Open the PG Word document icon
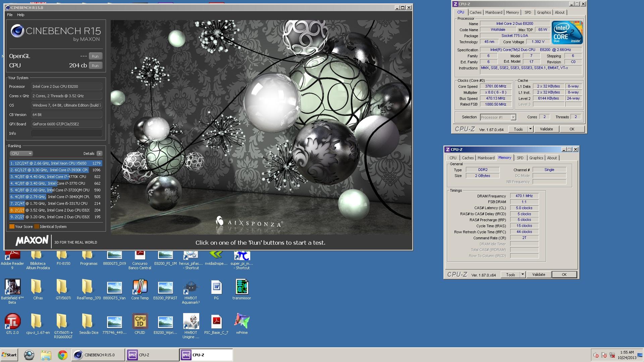The height and width of the screenshot is (362, 644). point(216,290)
